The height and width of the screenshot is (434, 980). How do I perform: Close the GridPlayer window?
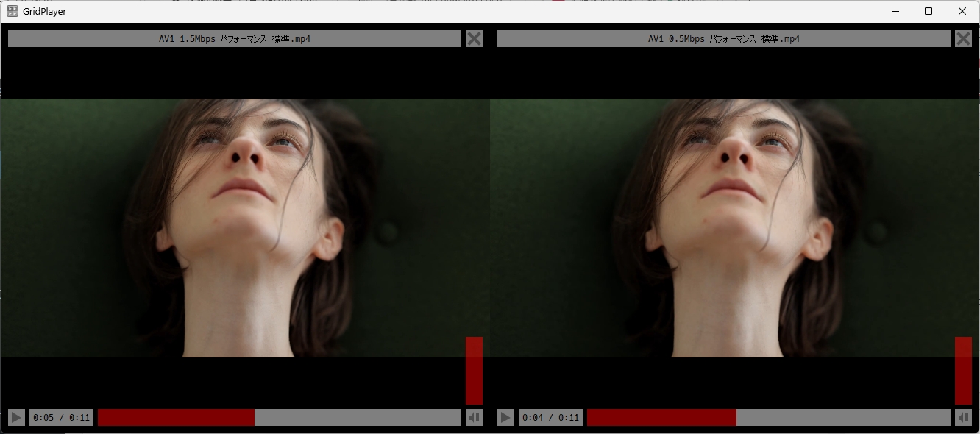coord(962,11)
